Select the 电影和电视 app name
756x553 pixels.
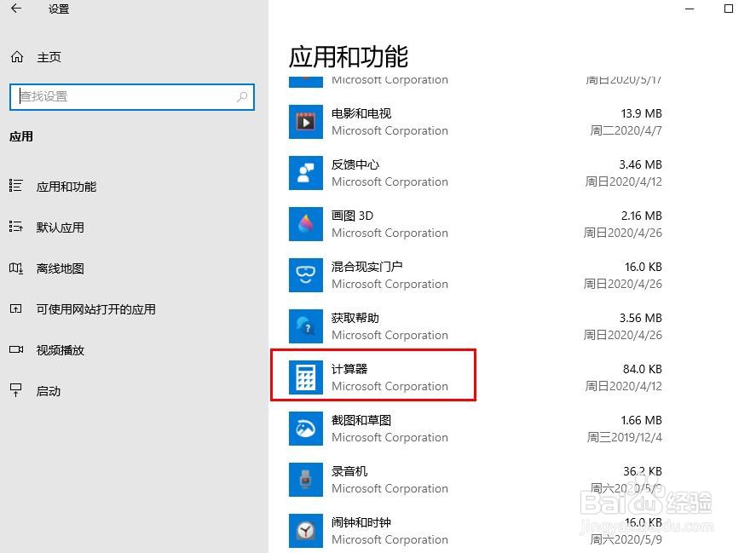pos(361,113)
